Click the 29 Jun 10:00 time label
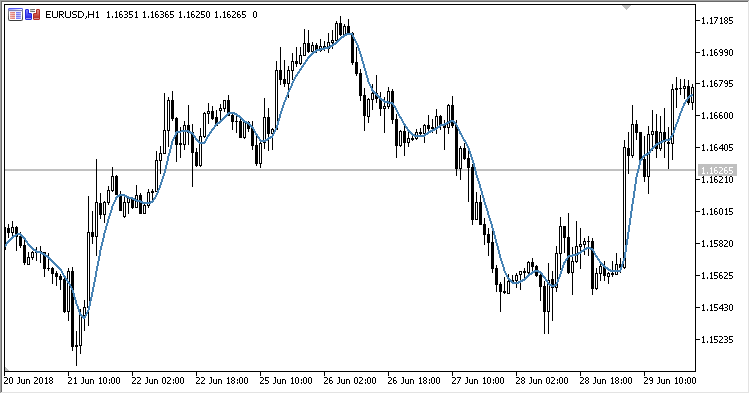This screenshot has width=750, height=394. point(670,381)
